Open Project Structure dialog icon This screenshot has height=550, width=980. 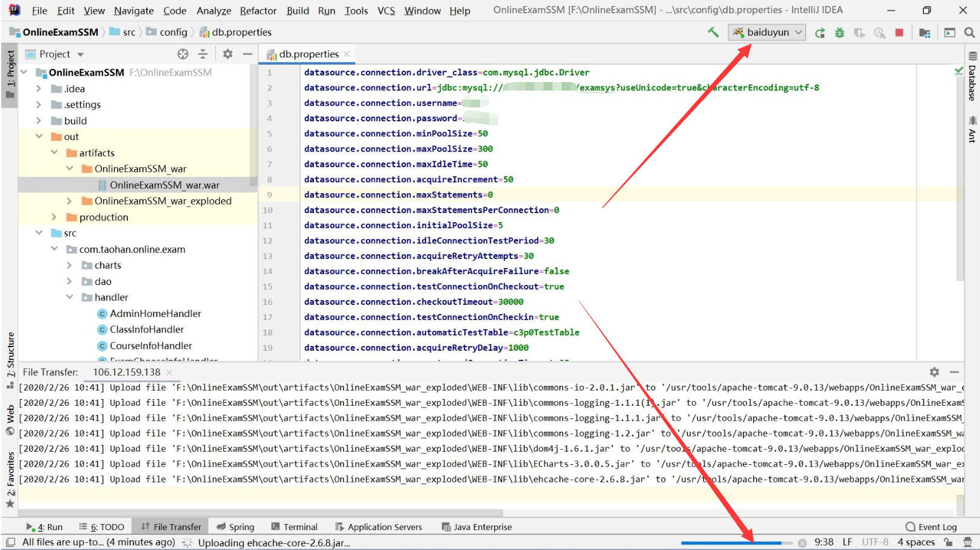(924, 33)
